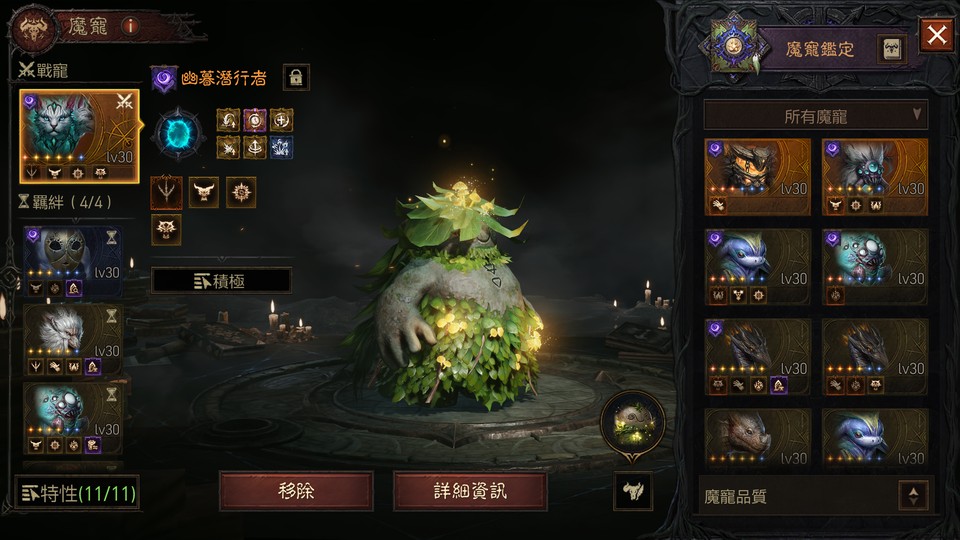Click the sun emblem trait icon
Screen dimensions: 960x540
pyautogui.click(x=241, y=192)
